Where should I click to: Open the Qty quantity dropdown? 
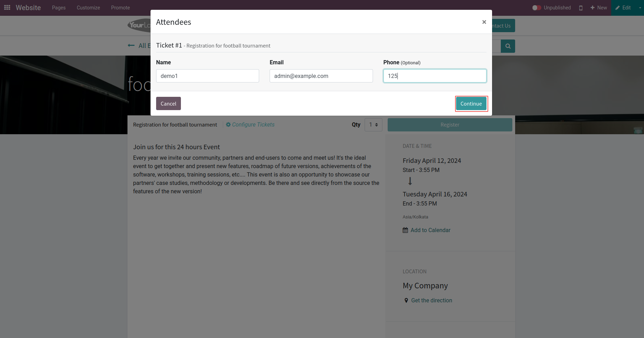373,125
